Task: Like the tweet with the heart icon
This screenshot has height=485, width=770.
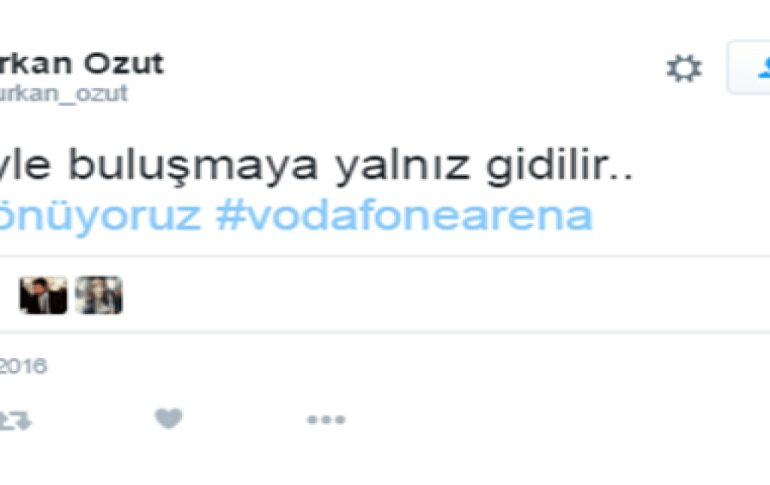Action: click(168, 419)
